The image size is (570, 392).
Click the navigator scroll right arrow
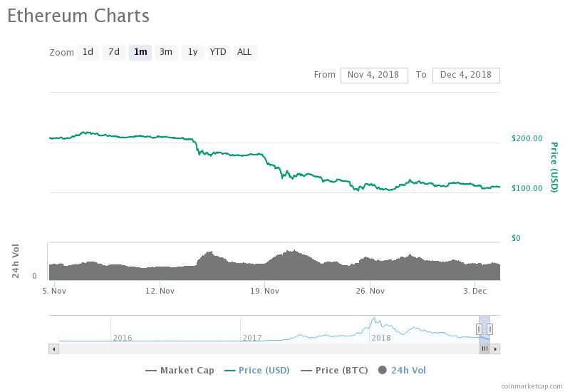495,349
